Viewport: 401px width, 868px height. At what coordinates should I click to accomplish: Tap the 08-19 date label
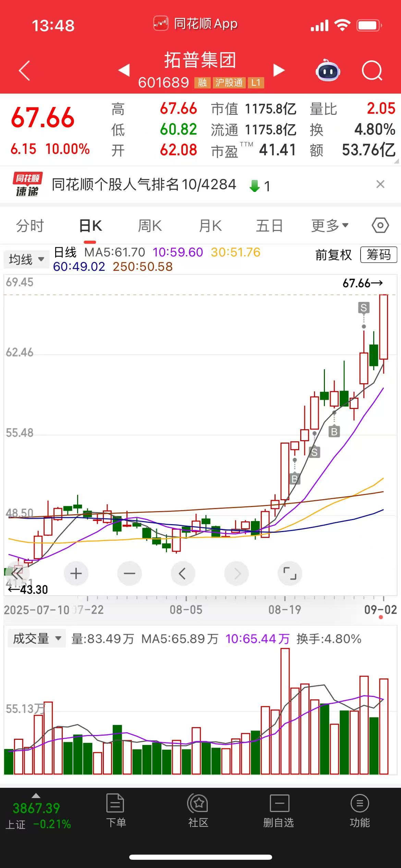click(x=285, y=610)
